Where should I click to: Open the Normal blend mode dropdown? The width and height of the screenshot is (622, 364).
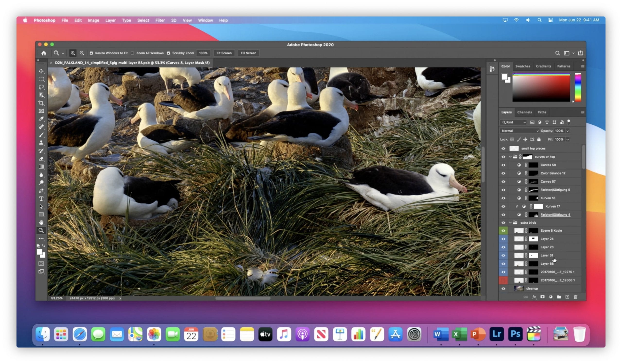click(x=519, y=131)
